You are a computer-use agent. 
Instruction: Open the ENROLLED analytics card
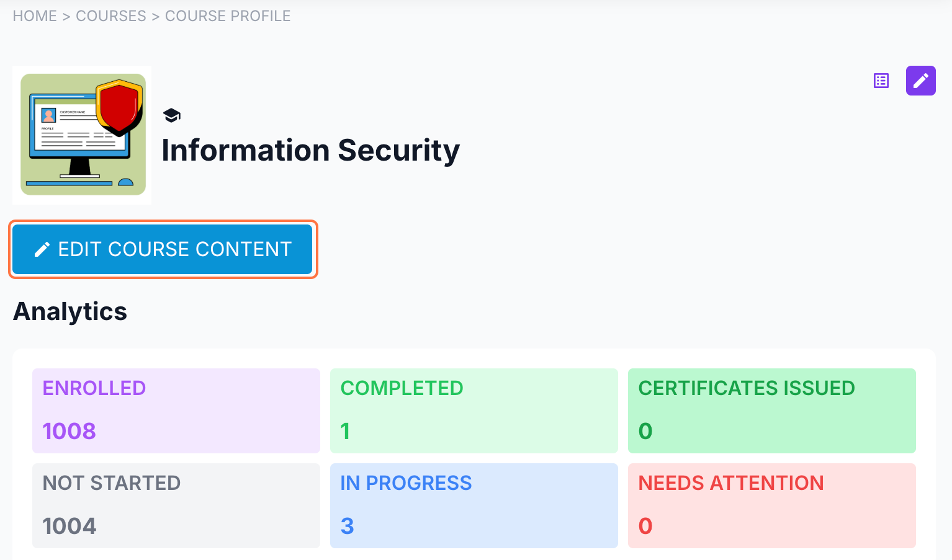(176, 410)
